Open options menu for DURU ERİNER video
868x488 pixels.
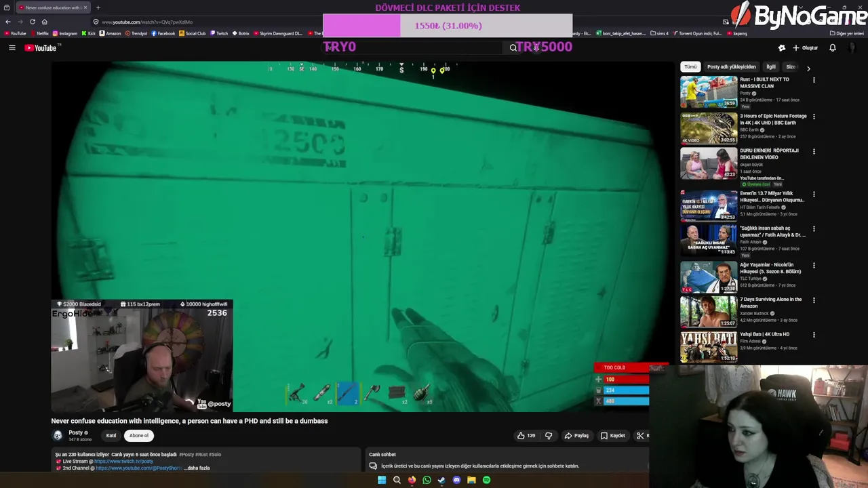click(814, 151)
